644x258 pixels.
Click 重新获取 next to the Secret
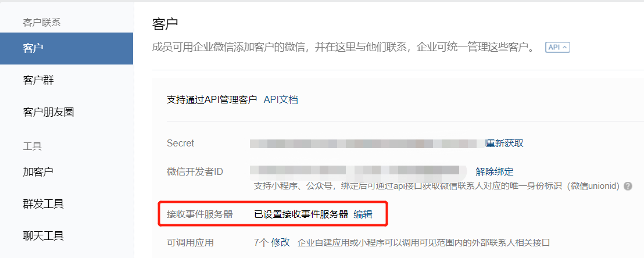505,144
